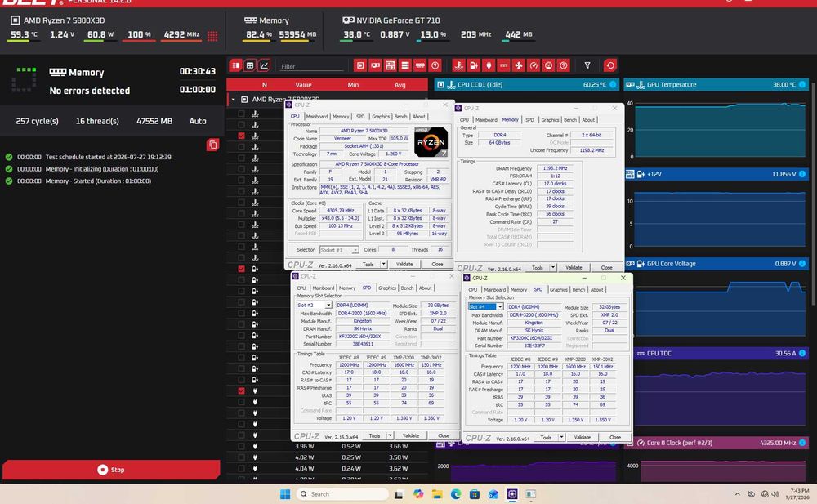Check the sensor checkbox next to 3.96 W
817x504 pixels.
[x=241, y=447]
